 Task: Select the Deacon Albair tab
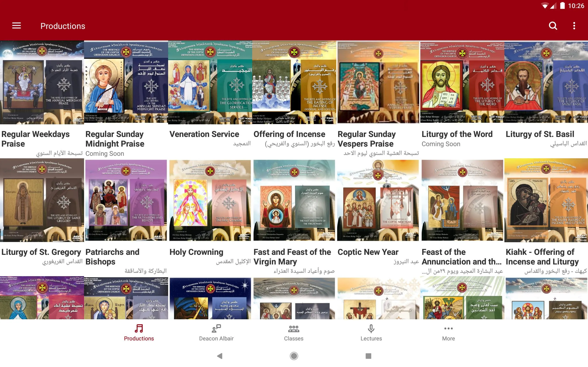[216, 332]
